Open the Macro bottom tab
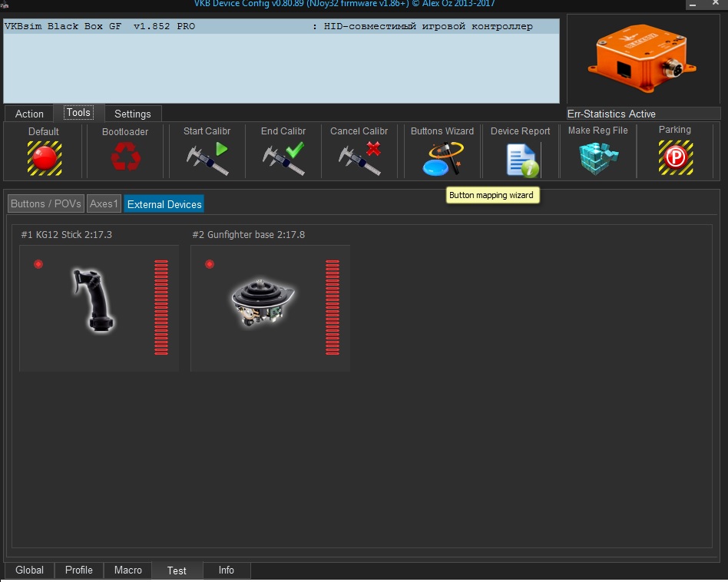Image resolution: width=728 pixels, height=582 pixels. [128, 570]
